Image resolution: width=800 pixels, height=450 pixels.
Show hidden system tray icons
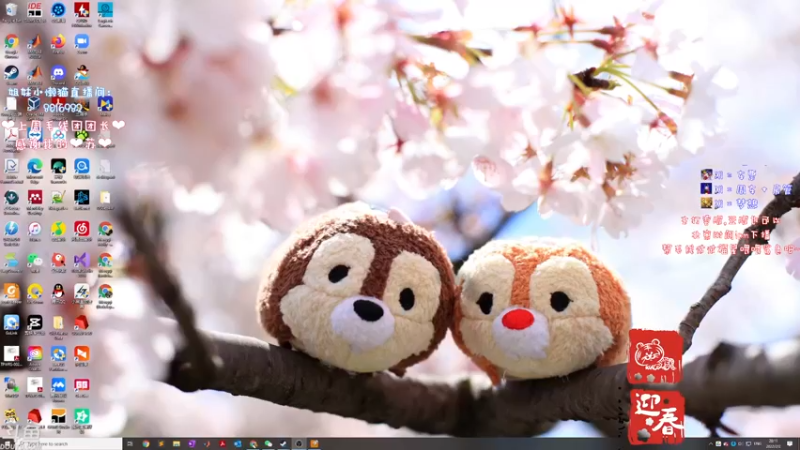tap(710, 444)
